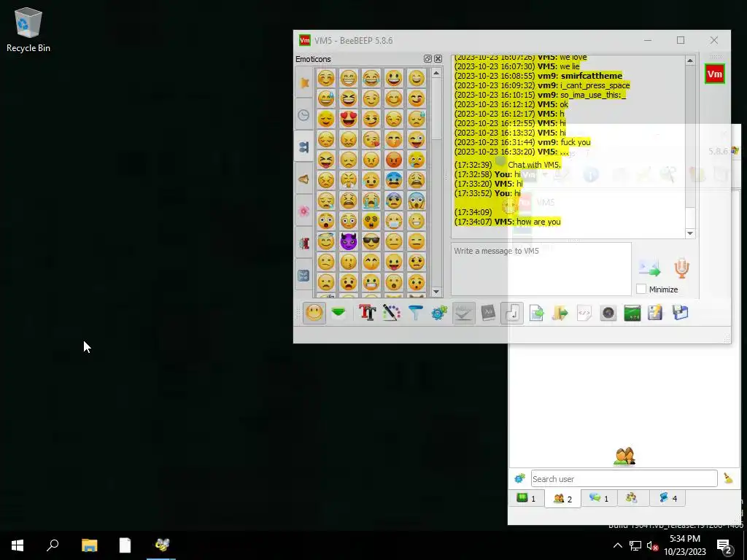
Task: Close the Emoticons panel
Action: pos(438,58)
